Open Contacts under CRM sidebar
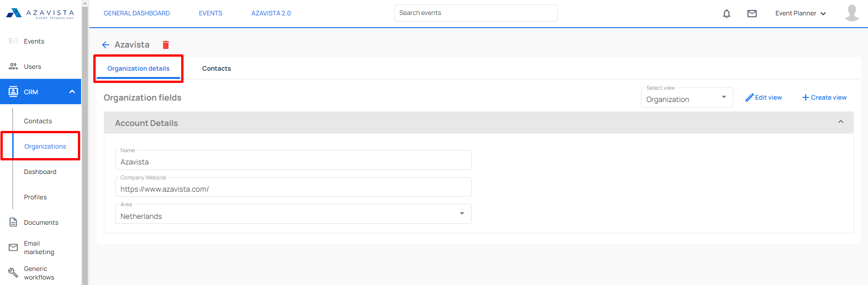 point(38,121)
